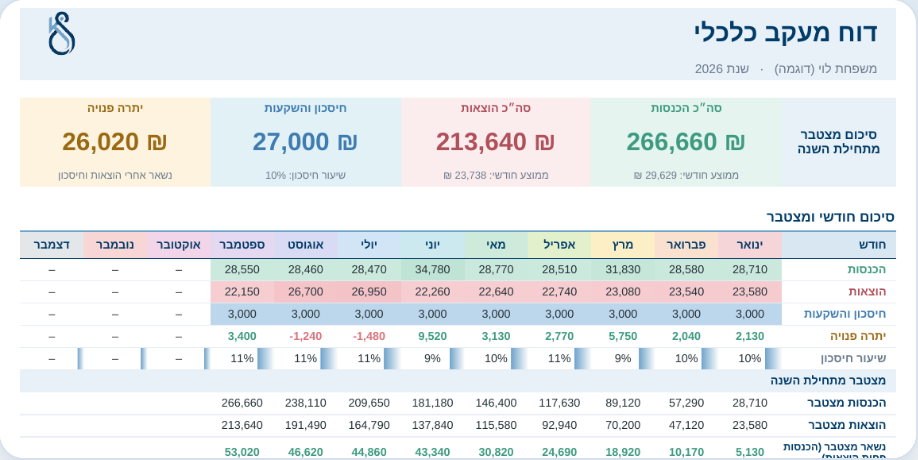Click the מרץ column header
918x460 pixels.
click(x=623, y=245)
